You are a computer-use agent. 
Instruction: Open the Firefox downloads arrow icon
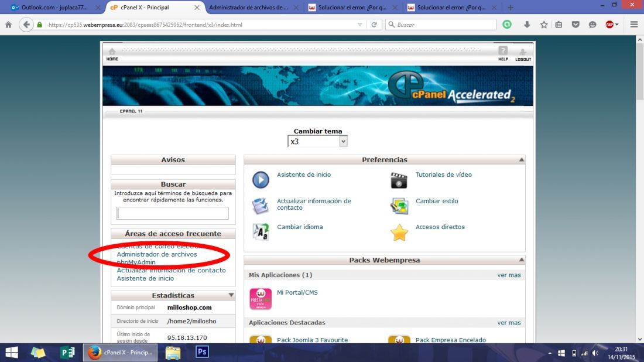click(x=527, y=25)
